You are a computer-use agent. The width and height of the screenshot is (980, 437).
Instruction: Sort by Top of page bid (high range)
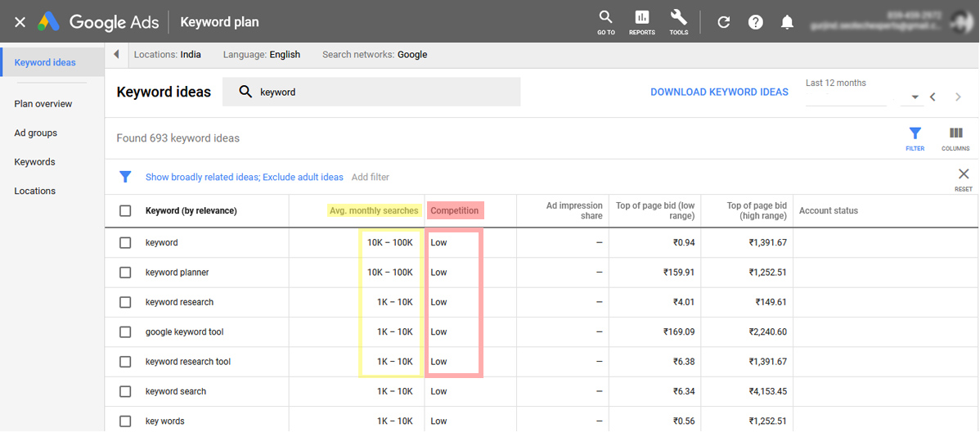pyautogui.click(x=756, y=210)
